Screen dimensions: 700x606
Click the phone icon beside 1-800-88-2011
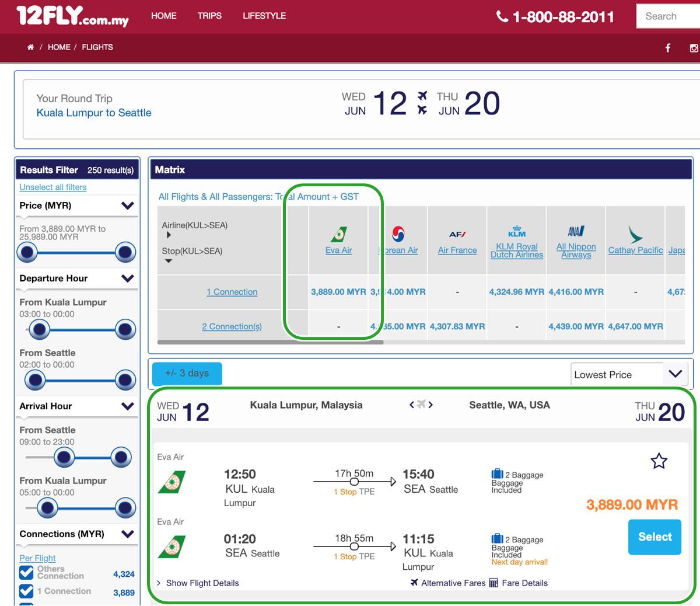(x=502, y=16)
